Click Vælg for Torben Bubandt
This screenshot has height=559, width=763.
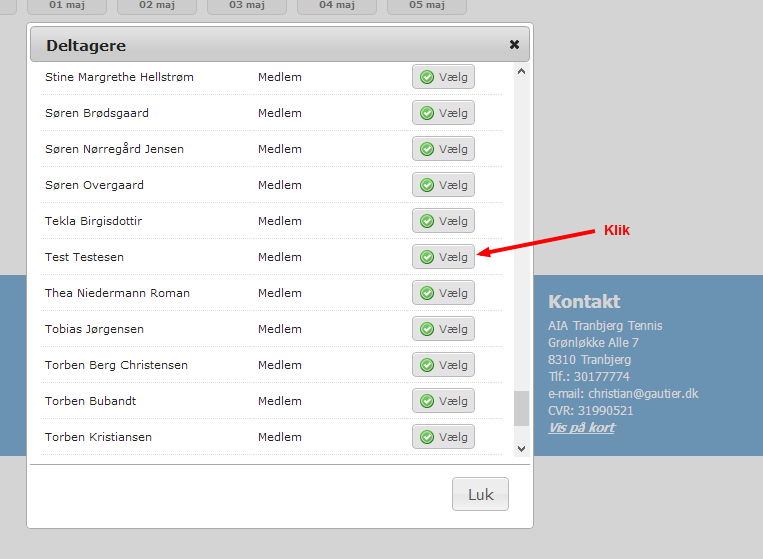tap(443, 401)
